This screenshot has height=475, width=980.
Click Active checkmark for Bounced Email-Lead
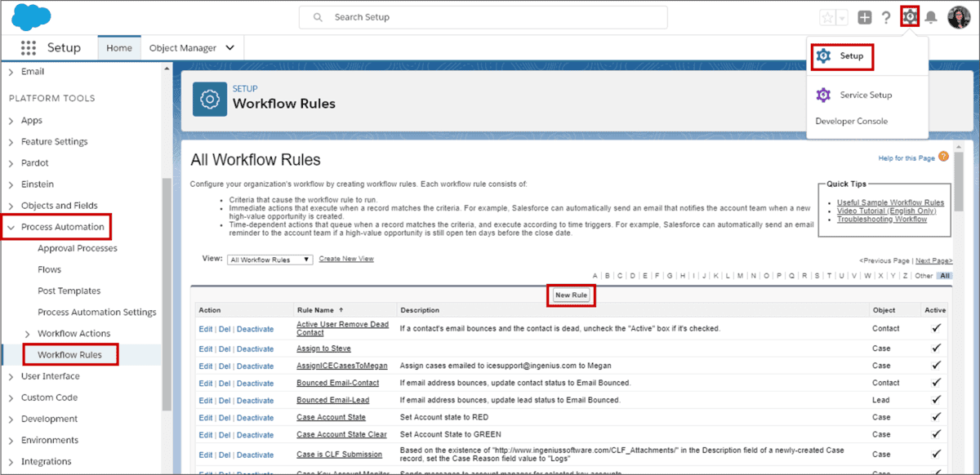[x=936, y=400]
